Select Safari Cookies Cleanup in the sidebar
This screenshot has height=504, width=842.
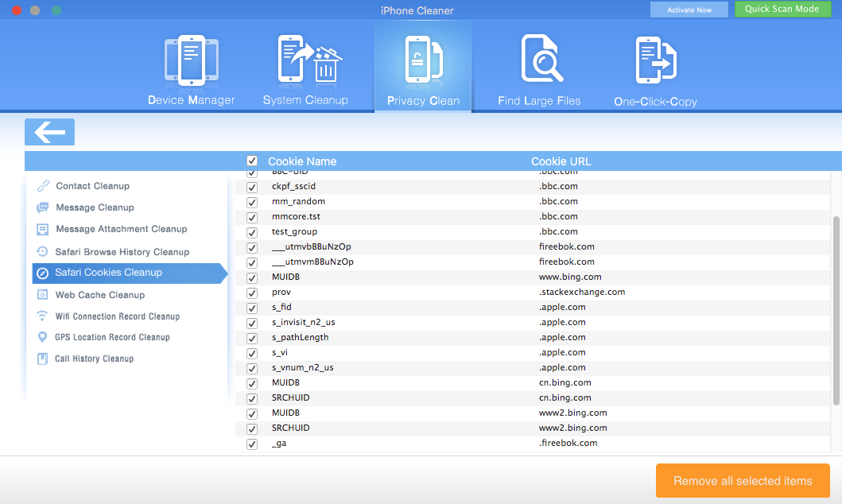(x=108, y=273)
